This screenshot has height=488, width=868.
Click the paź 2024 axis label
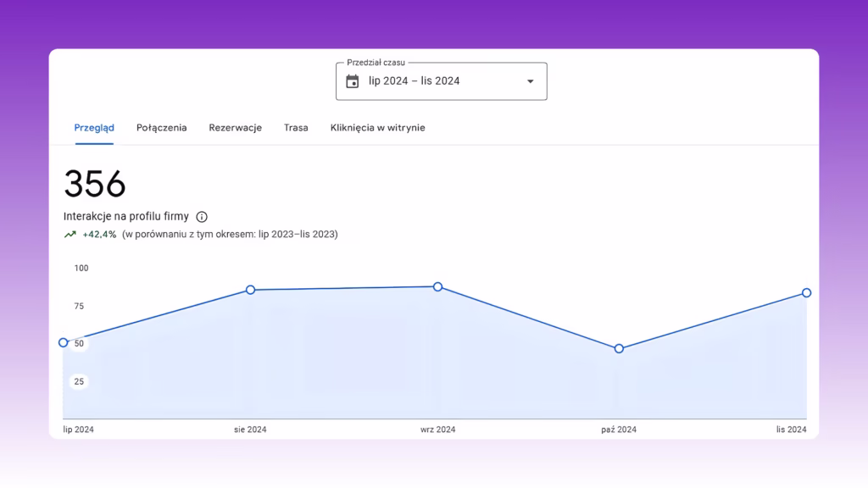coord(619,430)
